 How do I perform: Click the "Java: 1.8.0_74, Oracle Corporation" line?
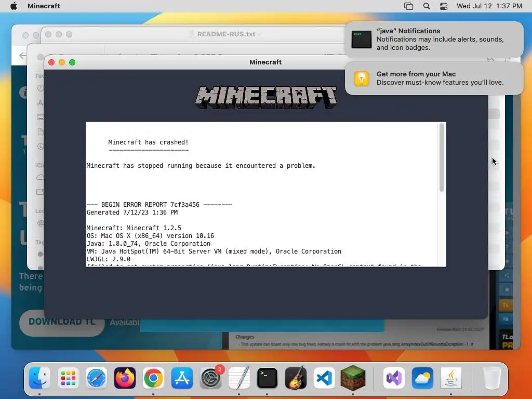[x=148, y=244]
